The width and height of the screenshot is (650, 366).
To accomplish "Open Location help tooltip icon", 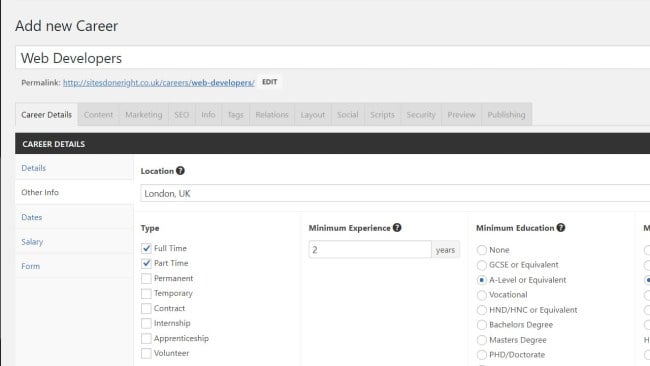I will point(180,171).
